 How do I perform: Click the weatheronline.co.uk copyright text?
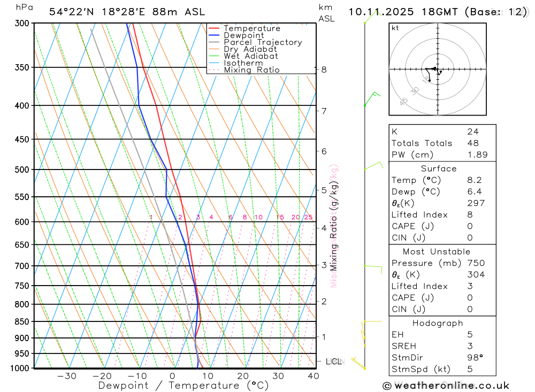[x=446, y=386]
